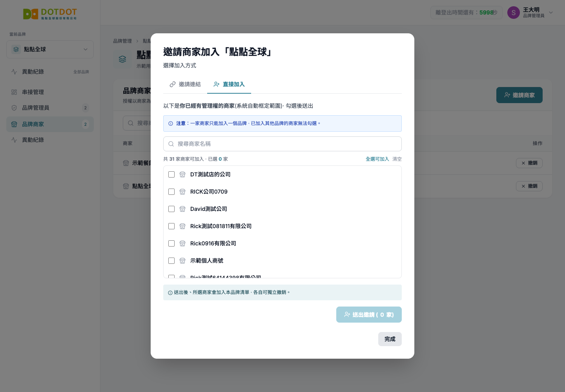Click the add-user icon on 直接加入 tab
The image size is (565, 392).
(x=217, y=84)
